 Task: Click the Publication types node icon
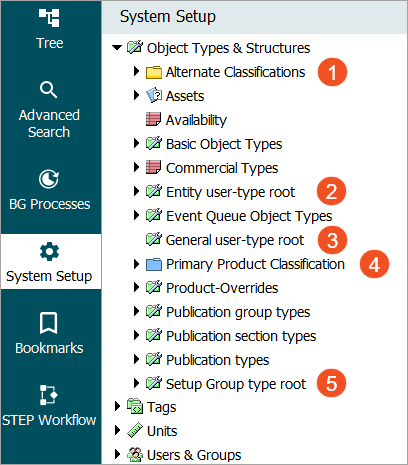[x=154, y=360]
